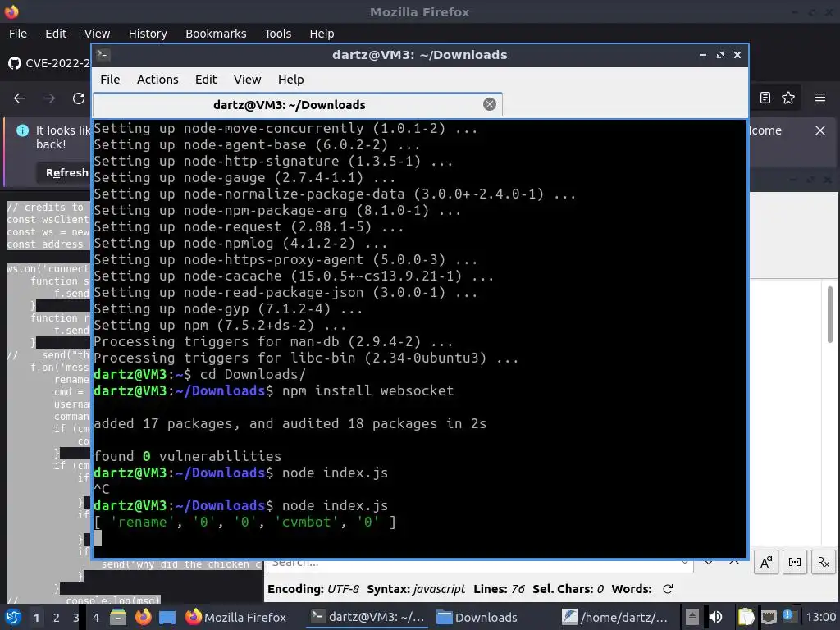
Task: Maximize the terminal window
Action: [720, 55]
